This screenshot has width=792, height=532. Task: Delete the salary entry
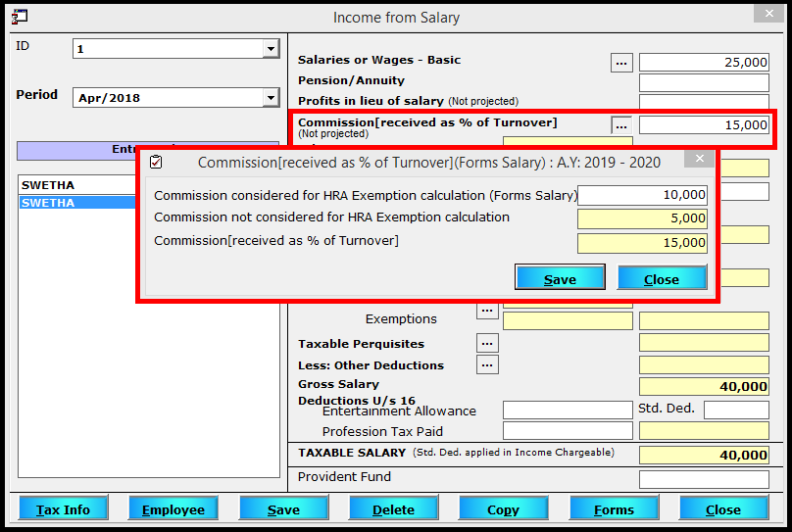coord(393,508)
